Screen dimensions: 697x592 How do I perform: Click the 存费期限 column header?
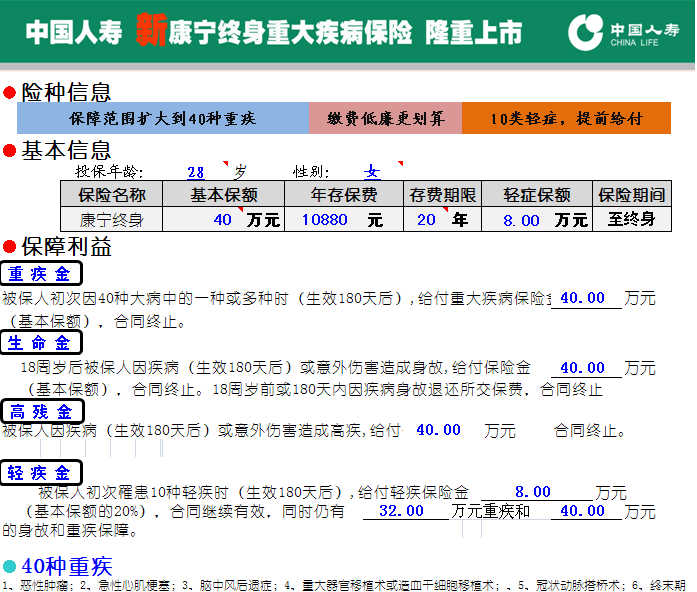coord(442,194)
